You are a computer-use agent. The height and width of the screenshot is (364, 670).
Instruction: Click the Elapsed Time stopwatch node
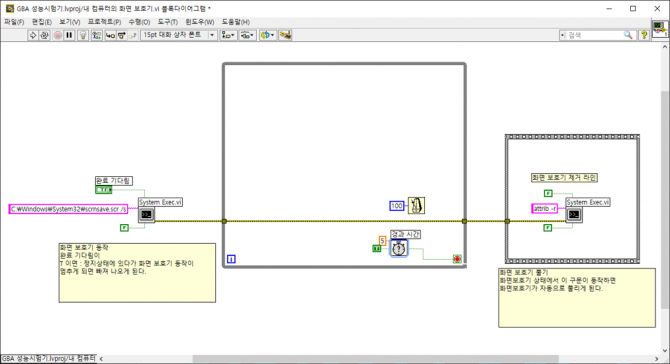click(x=399, y=248)
